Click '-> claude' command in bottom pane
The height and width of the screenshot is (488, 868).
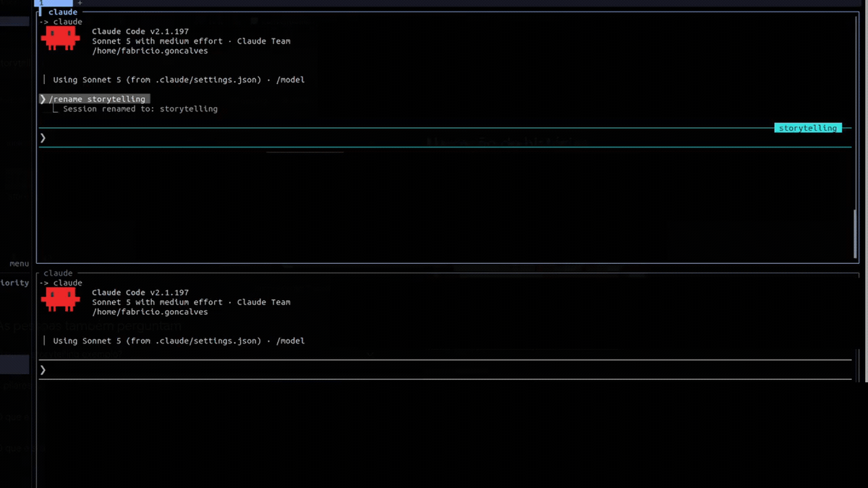pyautogui.click(x=61, y=283)
